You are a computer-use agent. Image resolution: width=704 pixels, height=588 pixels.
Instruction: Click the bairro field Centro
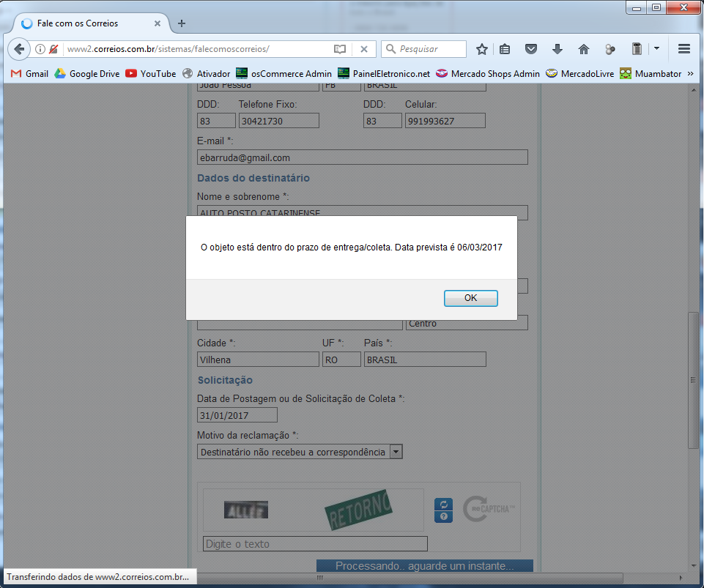pos(467,323)
